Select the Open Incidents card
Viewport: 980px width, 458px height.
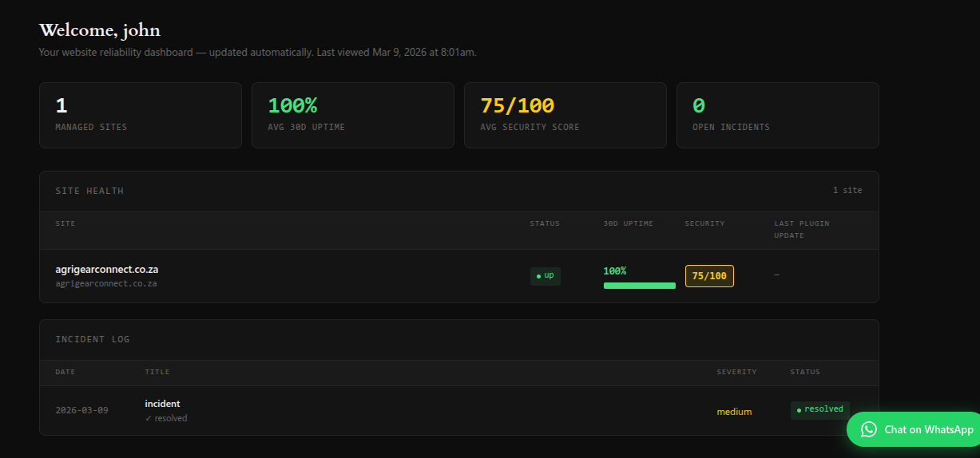[778, 115]
